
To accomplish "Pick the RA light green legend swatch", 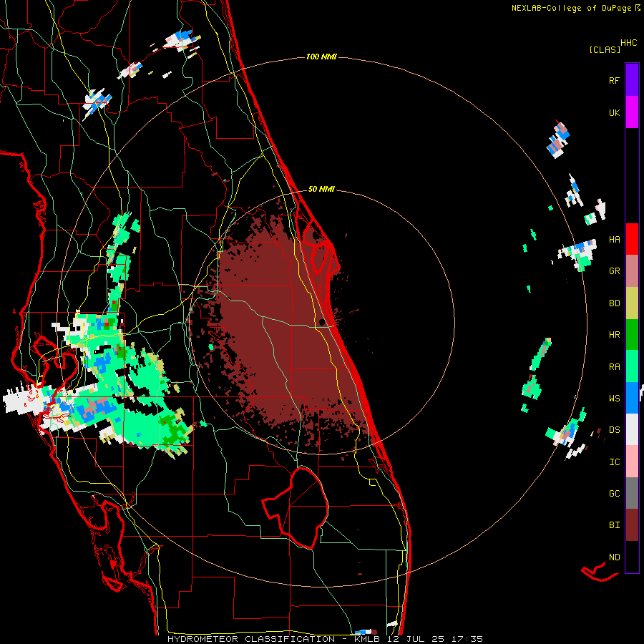I will point(632,366).
